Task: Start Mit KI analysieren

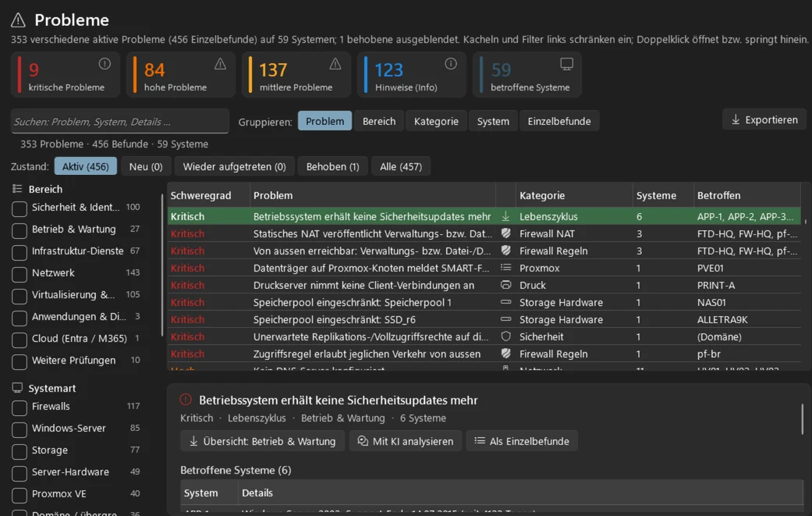Action: 406,441
